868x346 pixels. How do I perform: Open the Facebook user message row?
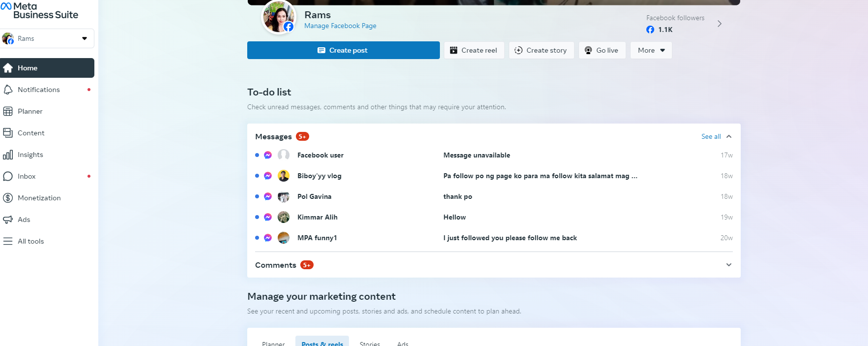coord(494,155)
